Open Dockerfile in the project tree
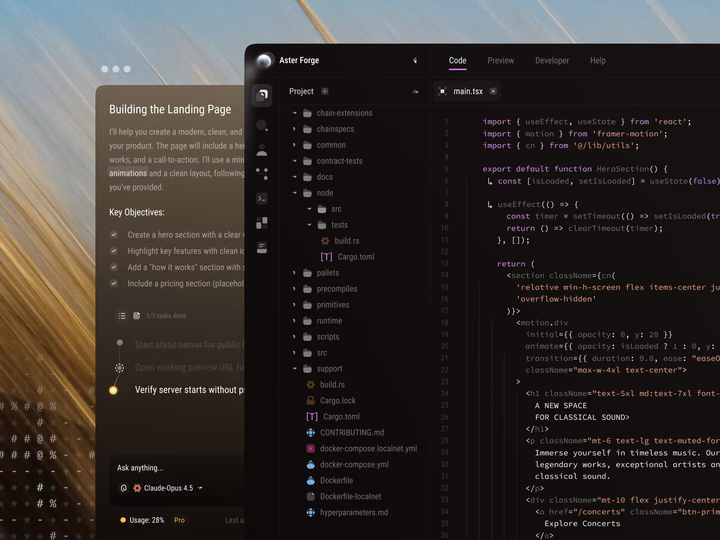The width and height of the screenshot is (720, 540). [x=329, y=480]
